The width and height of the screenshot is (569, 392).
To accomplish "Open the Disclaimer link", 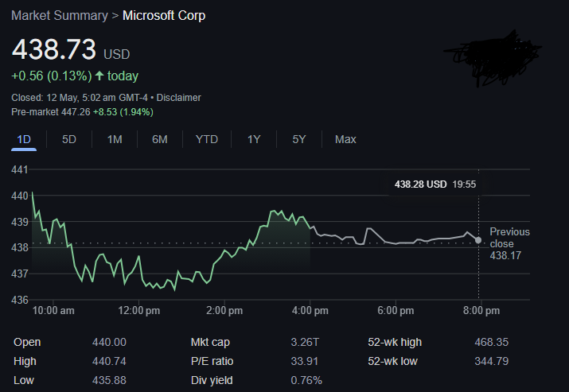I will (x=178, y=98).
